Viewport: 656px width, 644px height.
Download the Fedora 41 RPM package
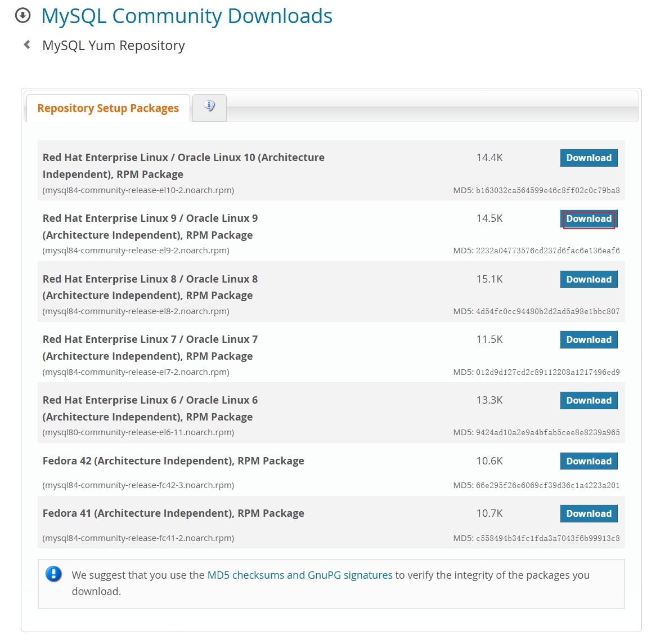pos(588,514)
